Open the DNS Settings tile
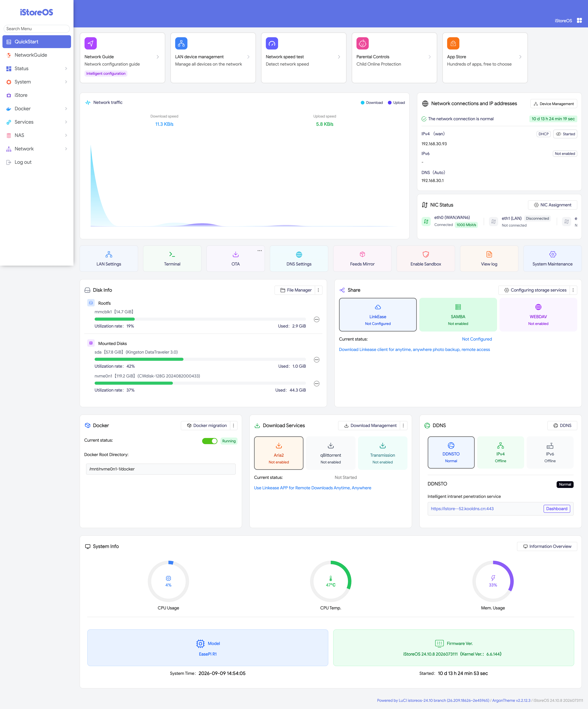This screenshot has height=709, width=588. (299, 259)
